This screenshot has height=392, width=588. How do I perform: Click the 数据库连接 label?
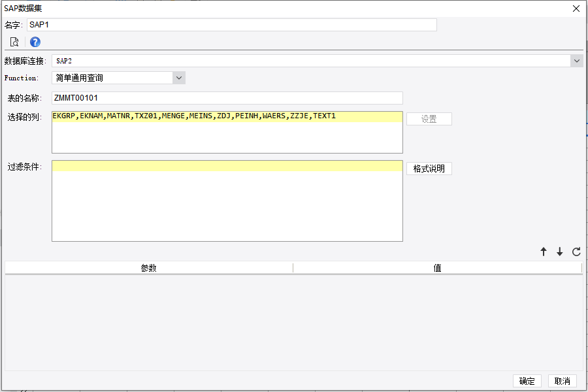tap(25, 61)
